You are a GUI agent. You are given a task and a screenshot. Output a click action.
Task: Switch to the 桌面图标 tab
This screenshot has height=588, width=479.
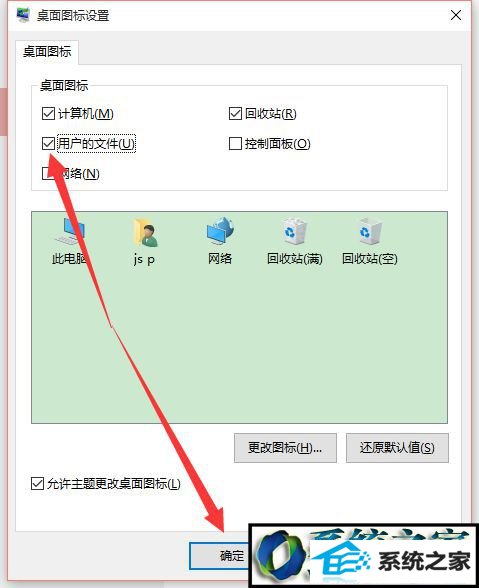(x=47, y=51)
